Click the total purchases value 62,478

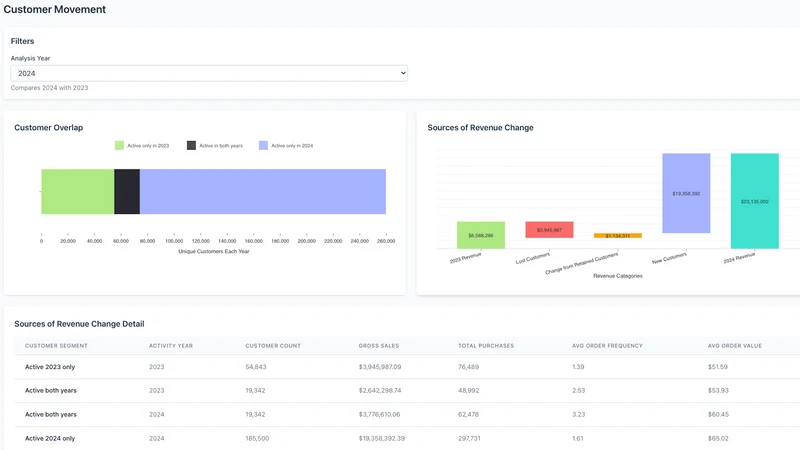coord(468,414)
